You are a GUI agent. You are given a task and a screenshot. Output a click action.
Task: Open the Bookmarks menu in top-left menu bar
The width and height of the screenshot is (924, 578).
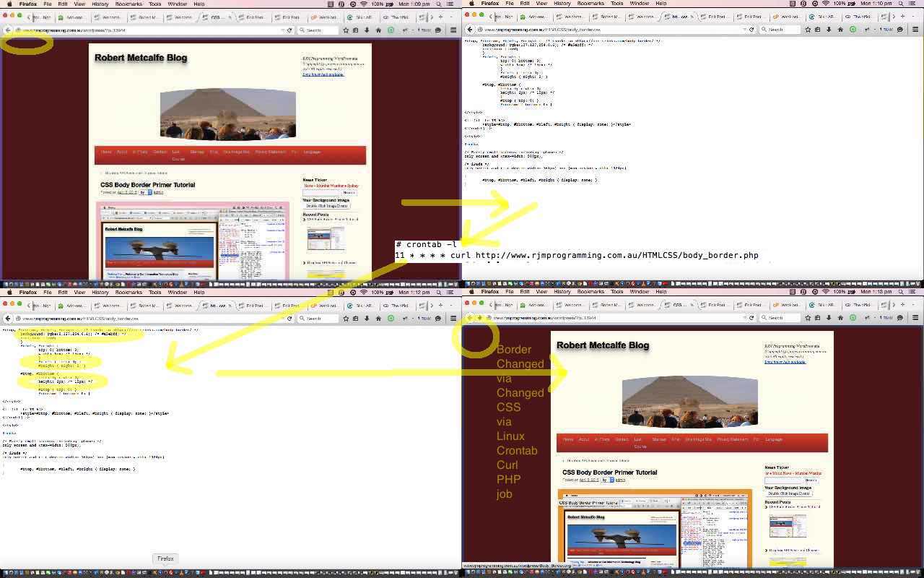click(x=128, y=4)
